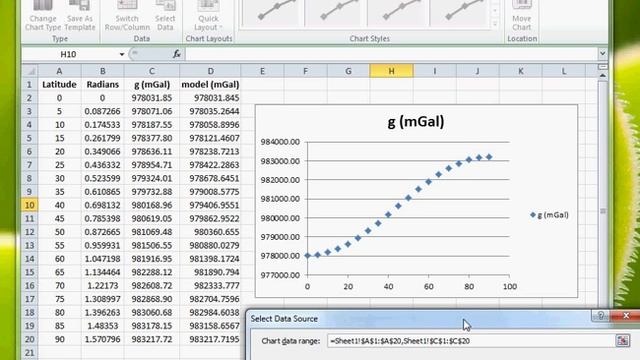Click the model (mGal) header cell
This screenshot has height=360, width=640.
click(x=210, y=84)
